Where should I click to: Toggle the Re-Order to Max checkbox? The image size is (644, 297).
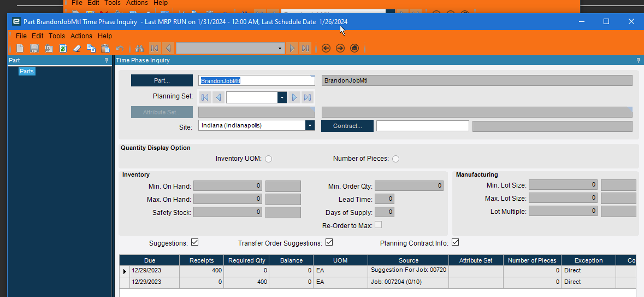pos(378,225)
